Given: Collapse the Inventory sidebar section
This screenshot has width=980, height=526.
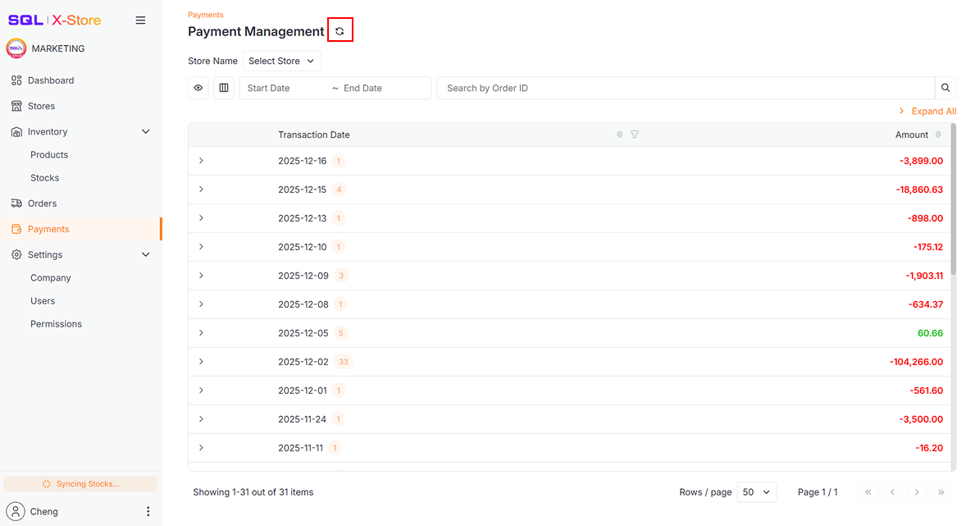Looking at the screenshot, I should (146, 131).
